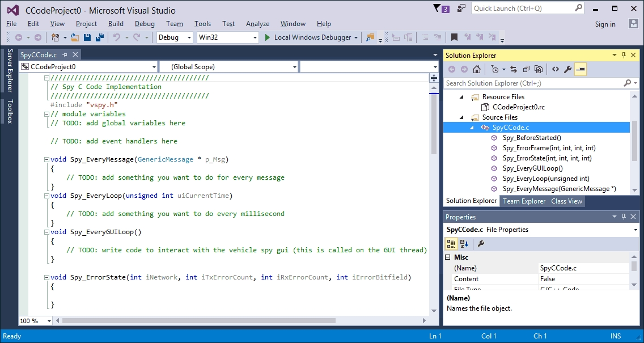Pin the SpyCCode.c editor tab
The width and height of the screenshot is (644, 343).
coord(65,55)
